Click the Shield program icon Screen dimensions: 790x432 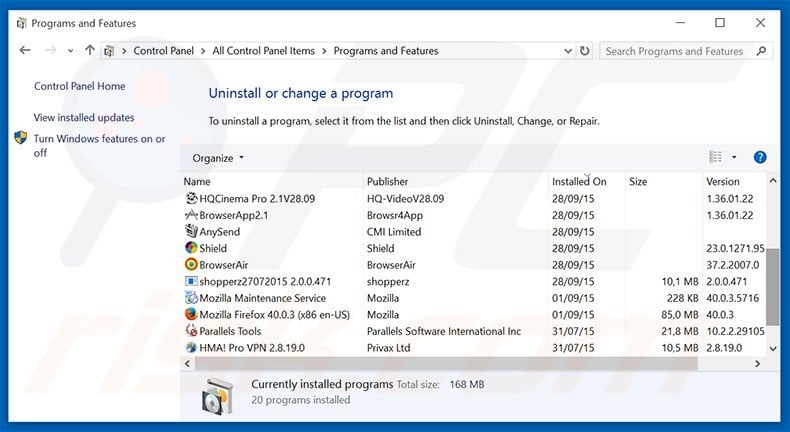[x=191, y=248]
